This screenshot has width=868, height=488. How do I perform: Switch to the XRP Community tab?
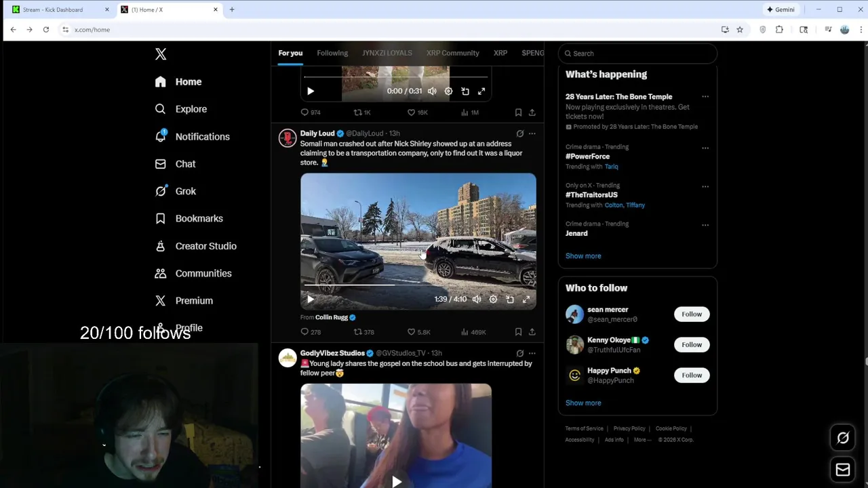(452, 53)
